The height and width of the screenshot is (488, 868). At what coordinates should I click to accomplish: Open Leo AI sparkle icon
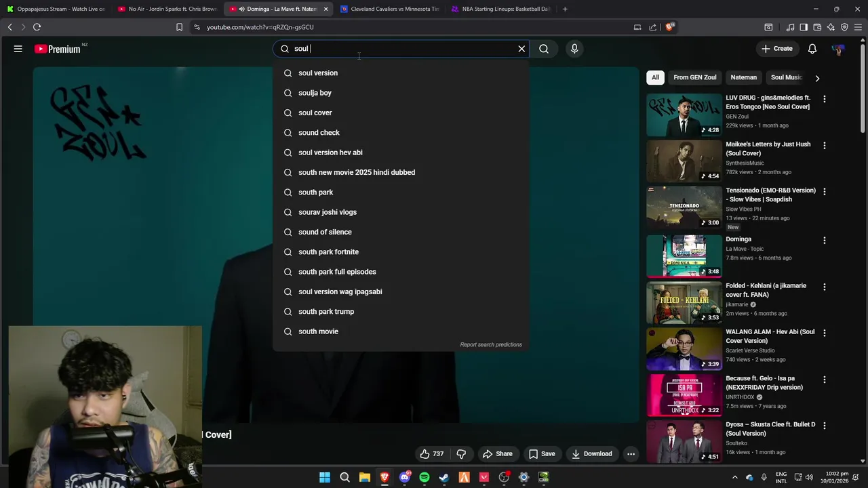(x=831, y=27)
